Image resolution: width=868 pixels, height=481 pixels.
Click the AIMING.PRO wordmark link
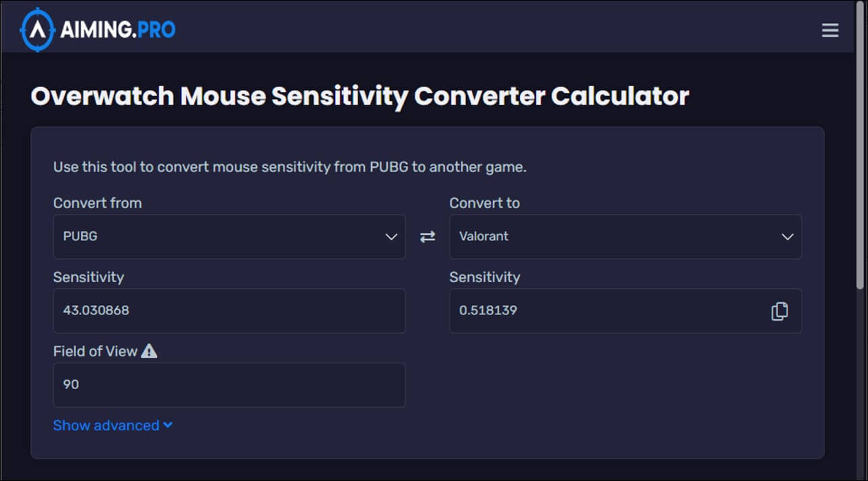pos(118,30)
